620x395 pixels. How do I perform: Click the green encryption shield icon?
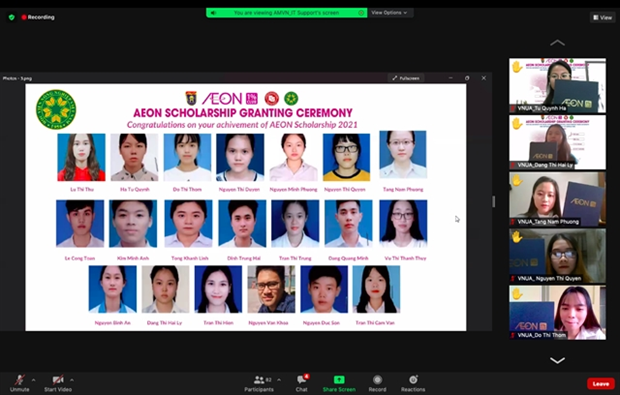11,17
